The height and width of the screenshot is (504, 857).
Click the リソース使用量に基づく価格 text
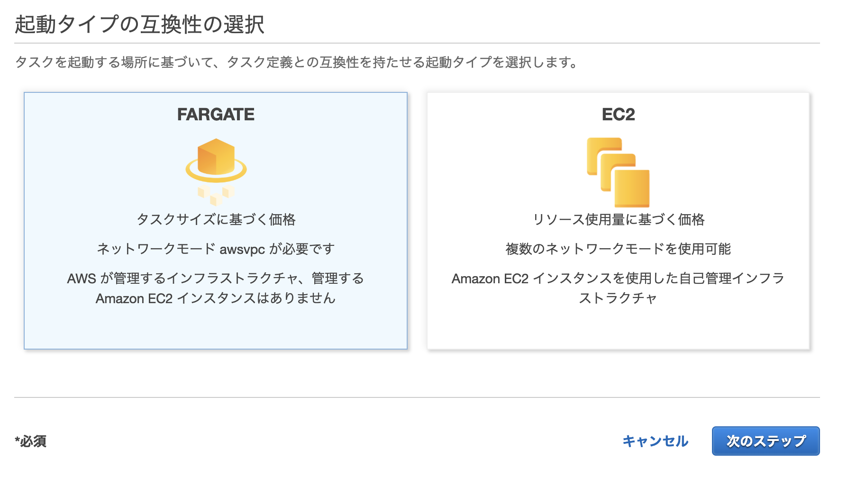point(618,219)
